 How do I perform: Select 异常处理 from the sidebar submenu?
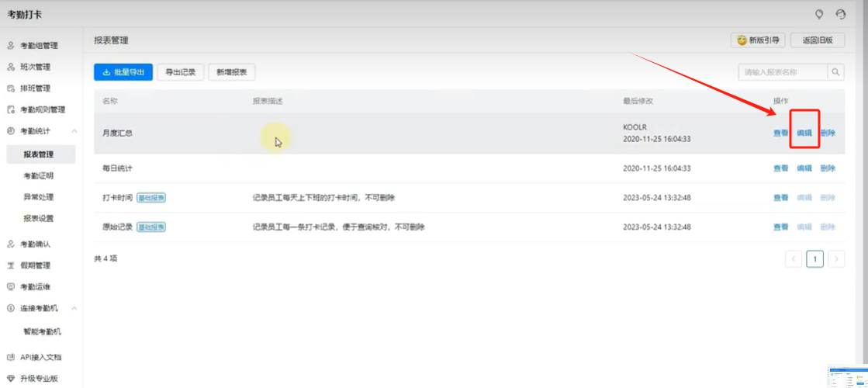[x=39, y=197]
